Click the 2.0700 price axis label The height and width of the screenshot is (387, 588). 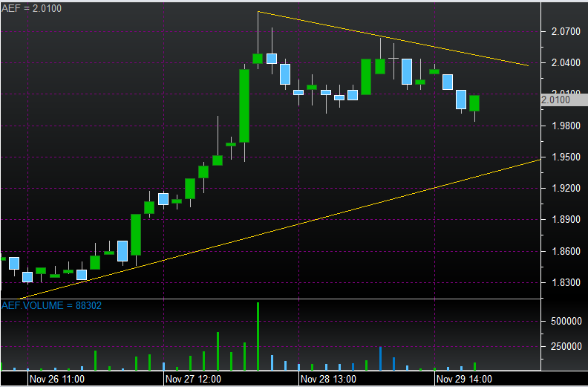pyautogui.click(x=561, y=31)
